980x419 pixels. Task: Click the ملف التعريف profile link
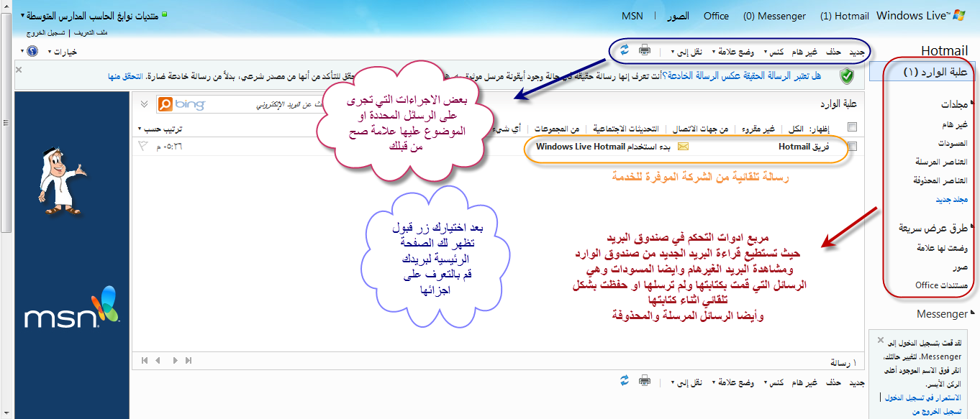tap(91, 33)
